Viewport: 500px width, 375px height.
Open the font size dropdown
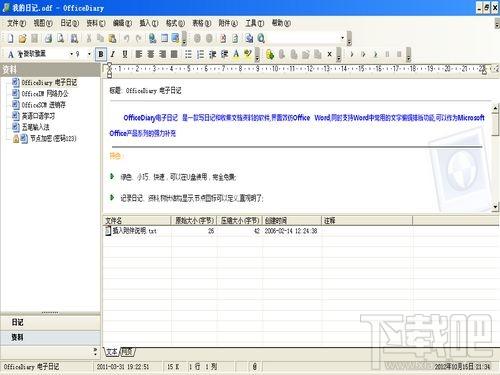89,54
